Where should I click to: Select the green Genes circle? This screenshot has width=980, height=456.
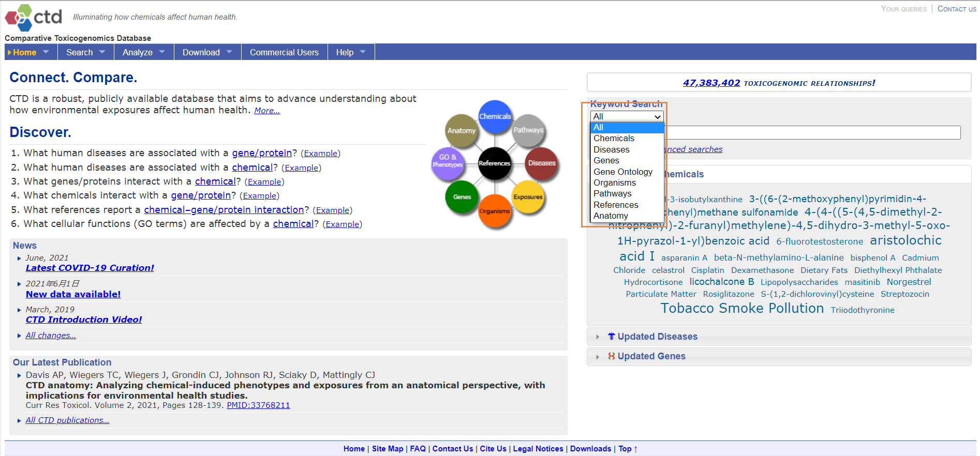pyautogui.click(x=462, y=197)
